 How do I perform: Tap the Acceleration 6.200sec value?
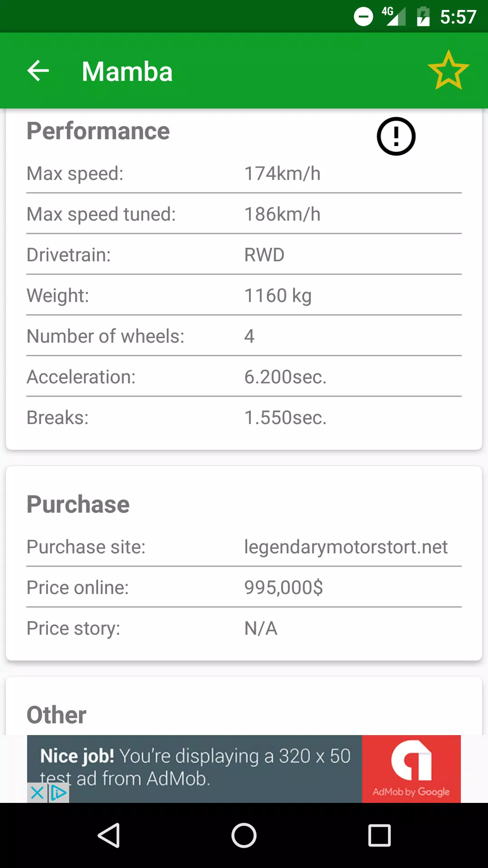point(285,377)
